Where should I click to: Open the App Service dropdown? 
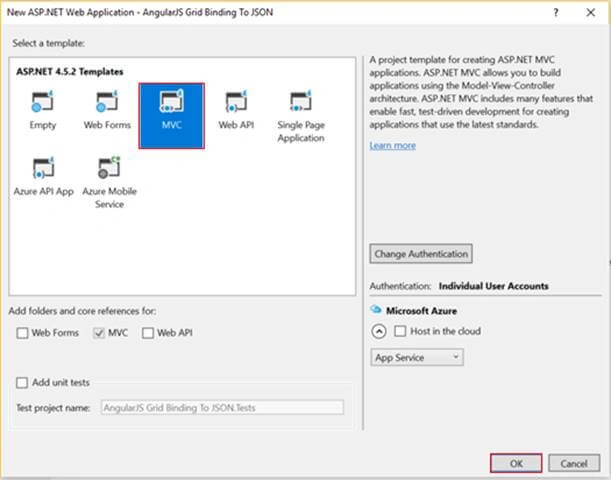417,357
